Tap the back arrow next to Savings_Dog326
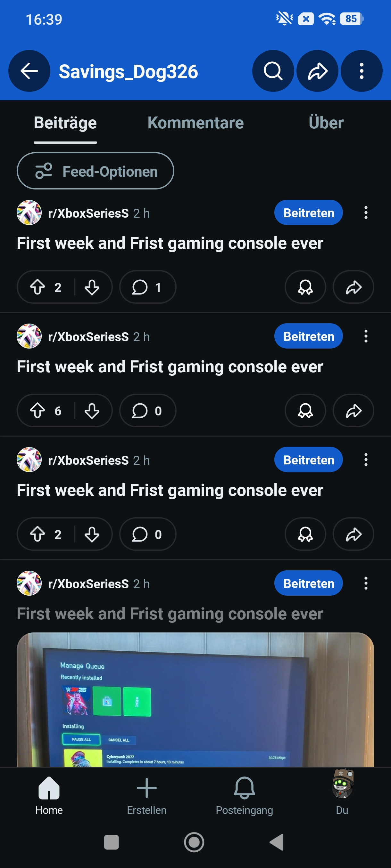This screenshot has width=391, height=868. point(29,71)
